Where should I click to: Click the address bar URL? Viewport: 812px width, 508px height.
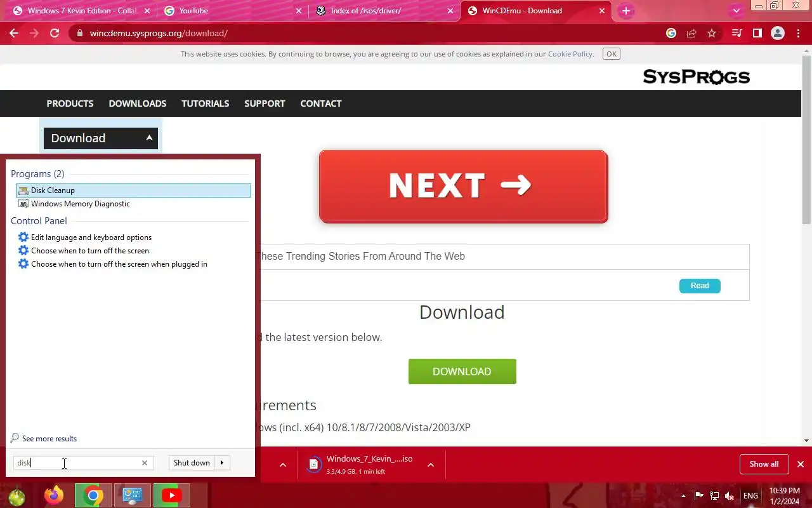pos(159,33)
